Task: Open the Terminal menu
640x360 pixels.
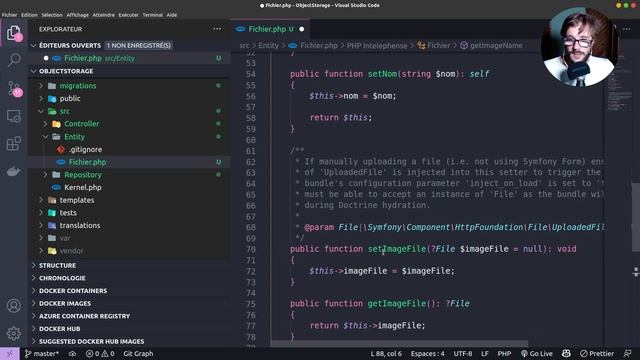Action: click(153, 15)
